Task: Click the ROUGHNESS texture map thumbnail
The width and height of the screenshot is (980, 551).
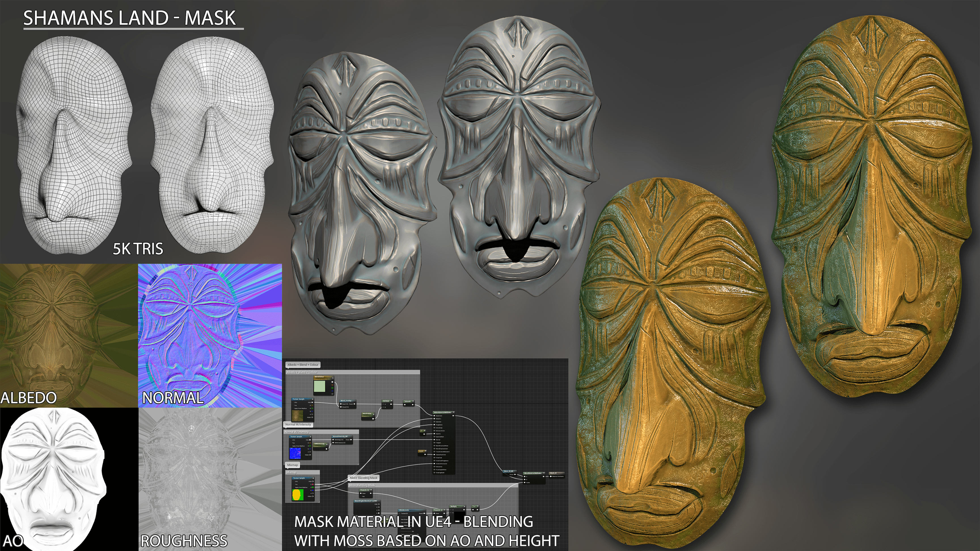Action: (210, 479)
